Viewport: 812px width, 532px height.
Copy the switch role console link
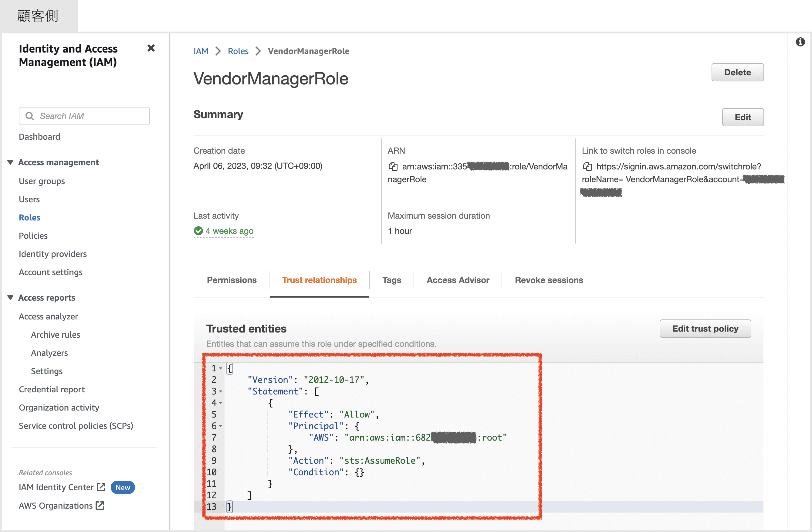[x=587, y=166]
